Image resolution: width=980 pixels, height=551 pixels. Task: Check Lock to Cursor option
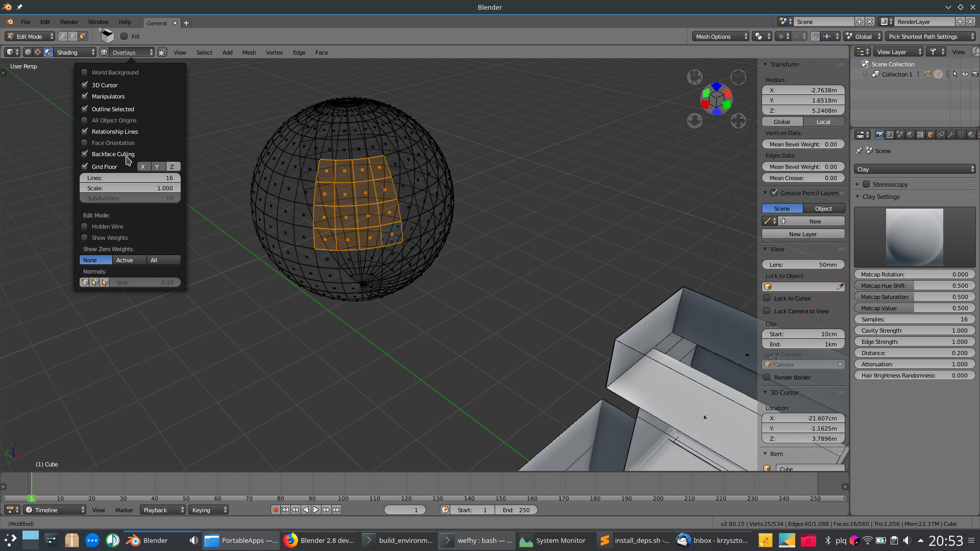coord(767,298)
